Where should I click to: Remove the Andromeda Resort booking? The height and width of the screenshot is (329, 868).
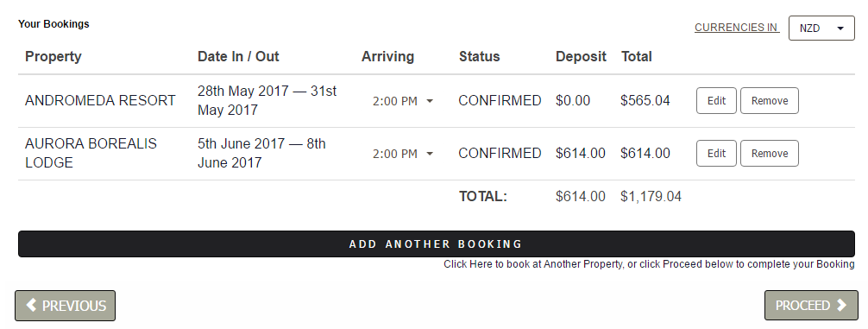pyautogui.click(x=770, y=101)
